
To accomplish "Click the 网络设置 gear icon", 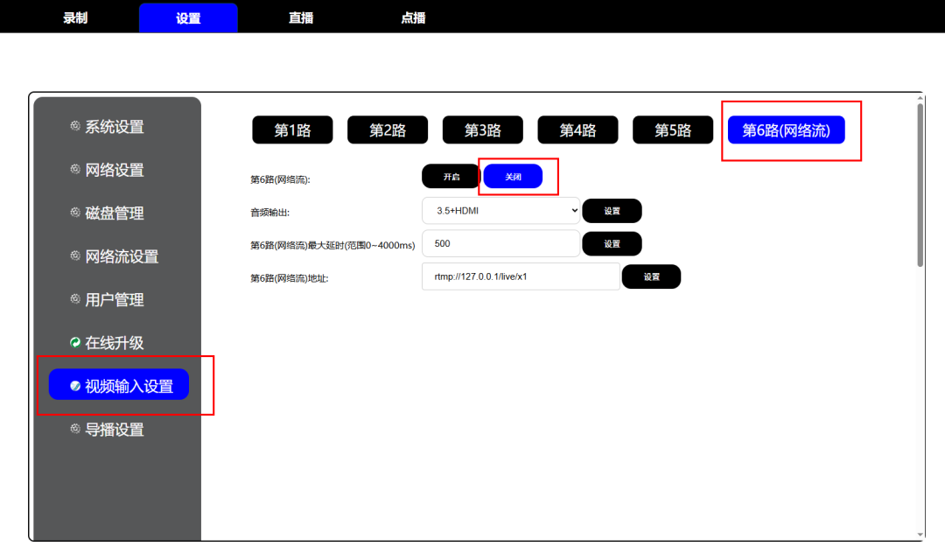I will pyautogui.click(x=74, y=169).
